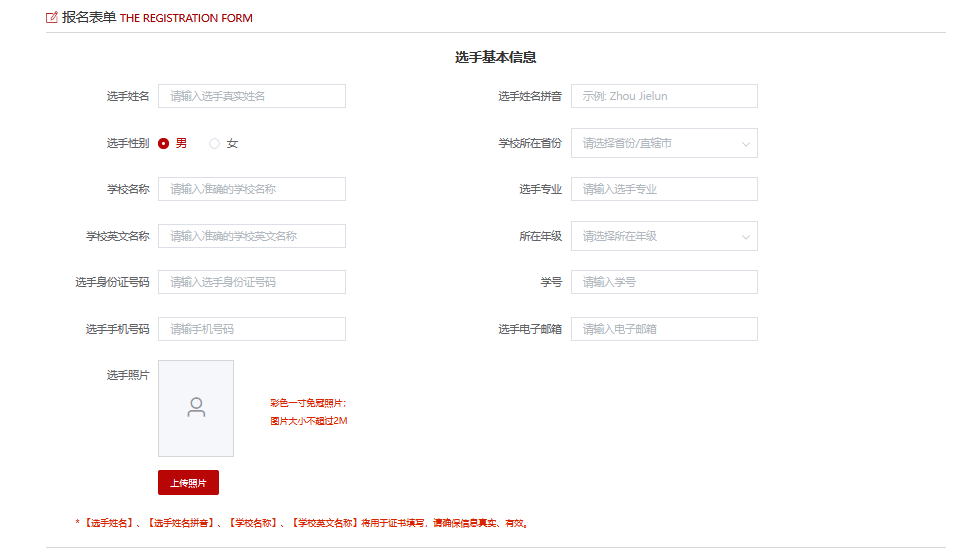This screenshot has width=979, height=554.
Task: Click the registration form edit icon
Action: pyautogui.click(x=52, y=17)
